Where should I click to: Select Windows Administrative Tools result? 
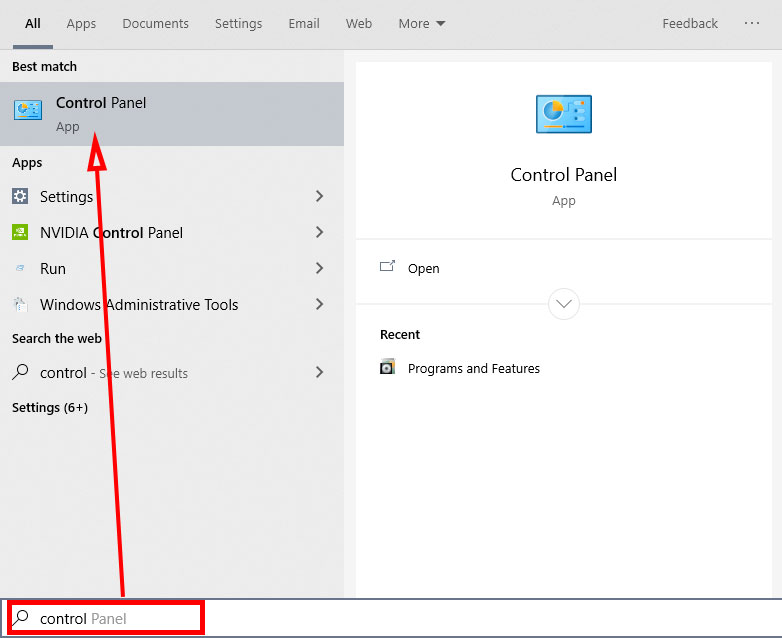tap(172, 304)
